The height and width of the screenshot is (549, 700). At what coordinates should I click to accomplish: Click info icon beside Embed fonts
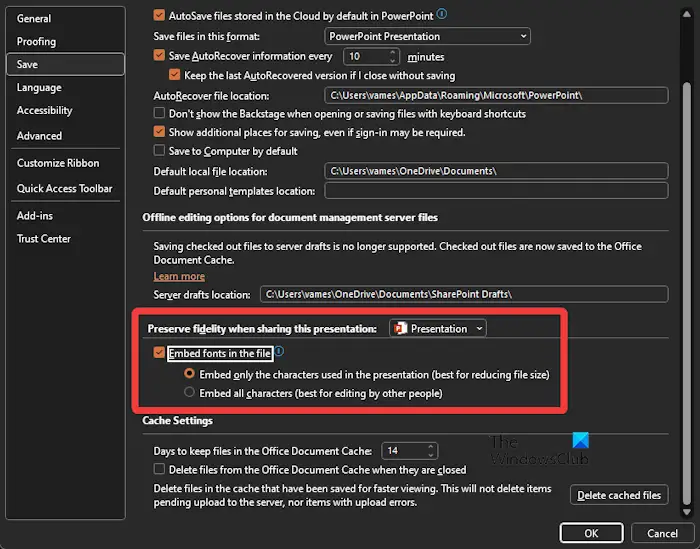279,351
